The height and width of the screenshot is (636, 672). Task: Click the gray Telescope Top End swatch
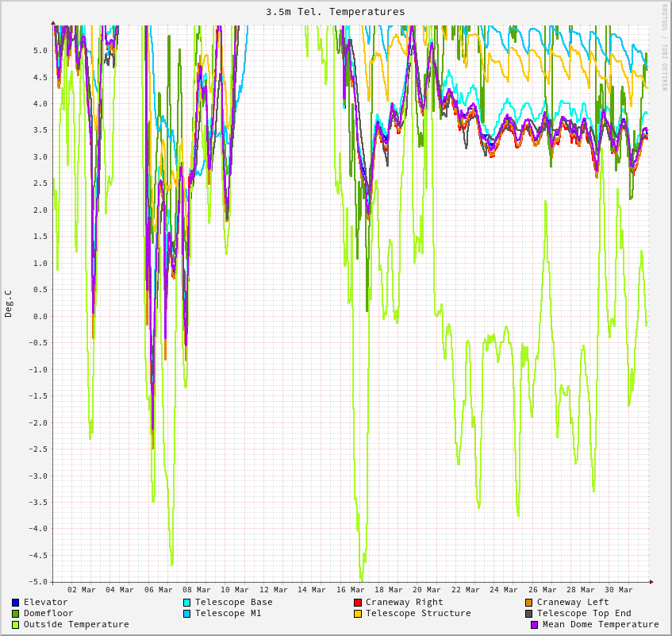(x=529, y=614)
